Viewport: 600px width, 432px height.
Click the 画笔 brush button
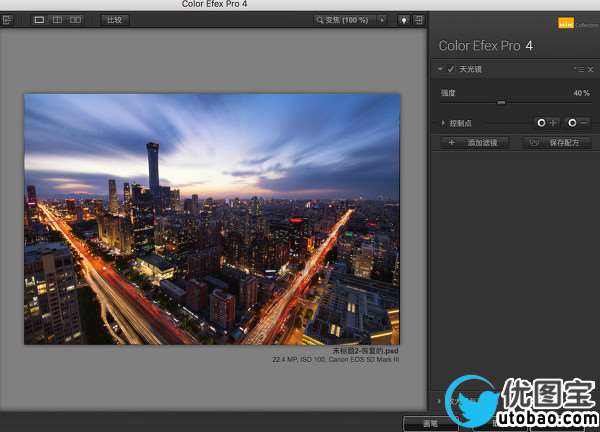(x=430, y=424)
